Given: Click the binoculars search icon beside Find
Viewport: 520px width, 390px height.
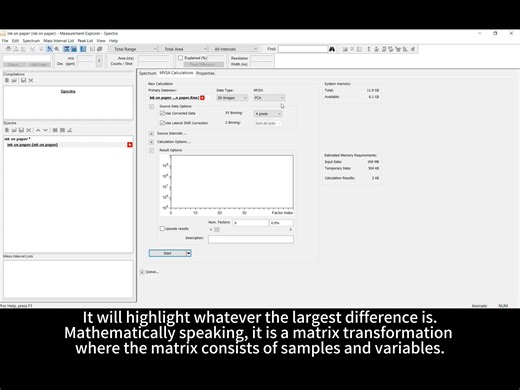Looking at the screenshot, I should (x=332, y=49).
